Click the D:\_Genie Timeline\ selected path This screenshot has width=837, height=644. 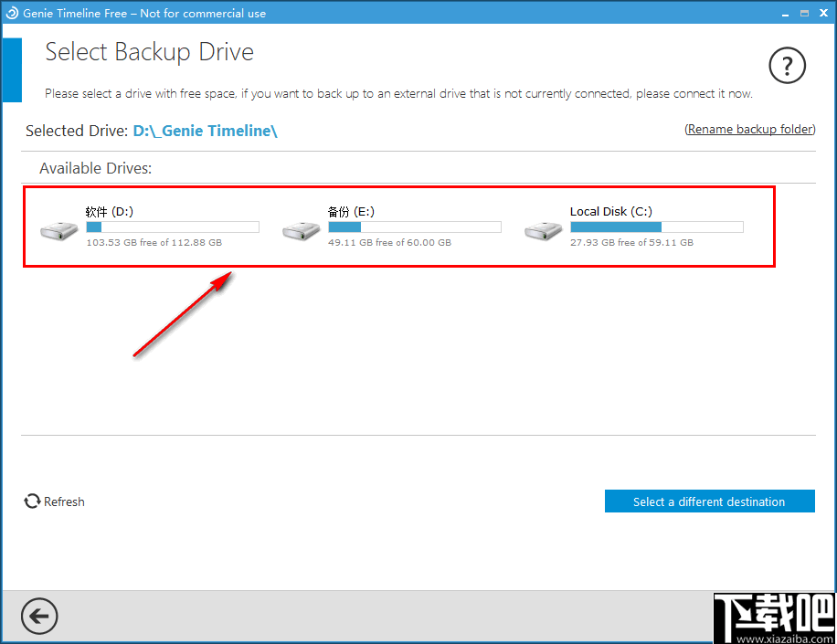coord(205,131)
